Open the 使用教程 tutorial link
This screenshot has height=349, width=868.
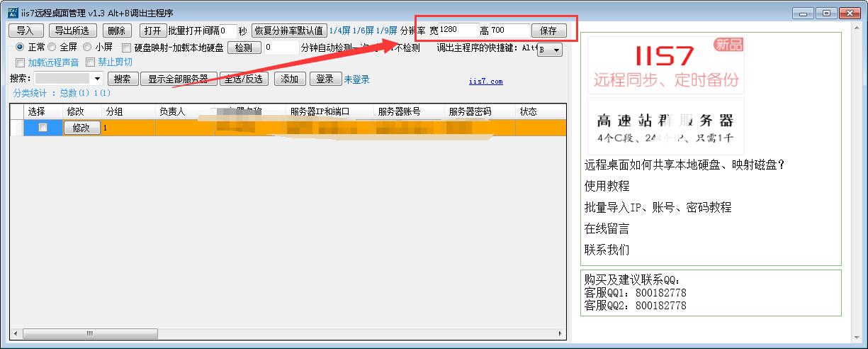point(607,186)
